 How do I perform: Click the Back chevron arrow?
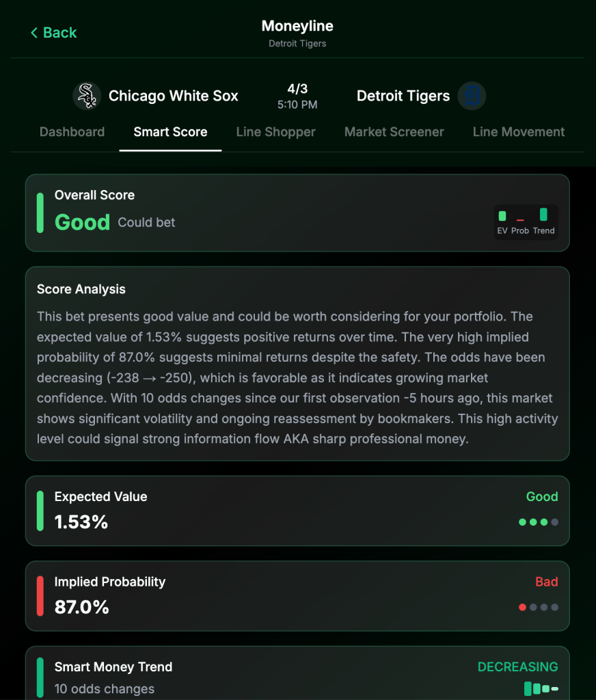[x=34, y=33]
